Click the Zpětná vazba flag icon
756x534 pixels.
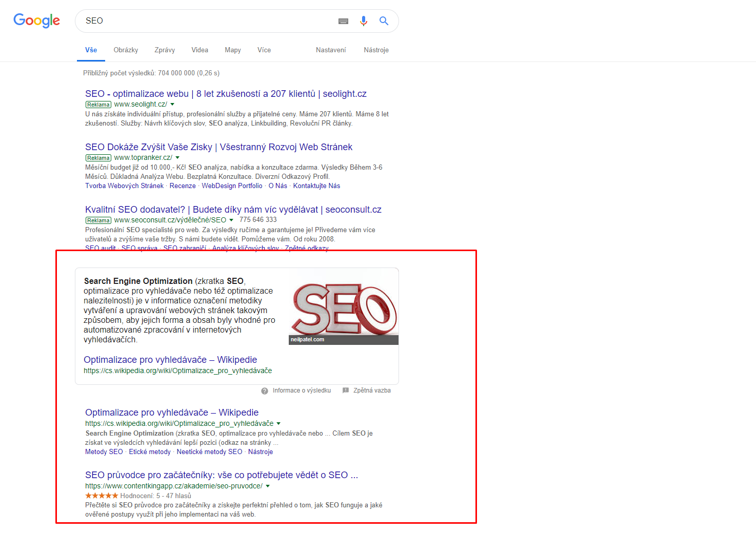tap(346, 391)
